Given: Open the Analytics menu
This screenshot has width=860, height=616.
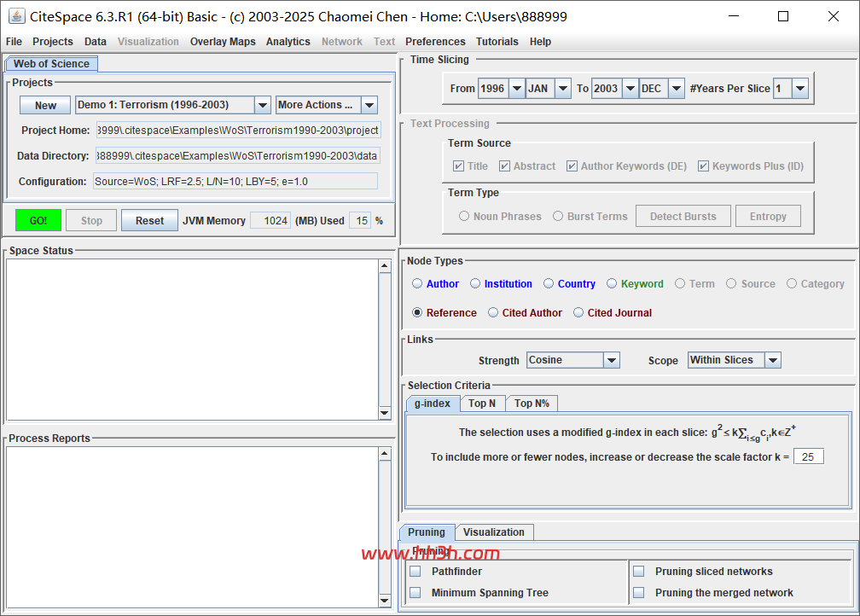Looking at the screenshot, I should 288,42.
